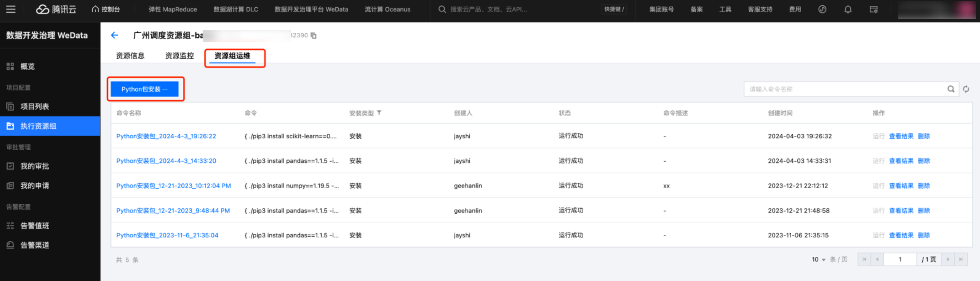The image size is (980, 281).
Task: Go to first page arrow
Action: (x=864, y=259)
